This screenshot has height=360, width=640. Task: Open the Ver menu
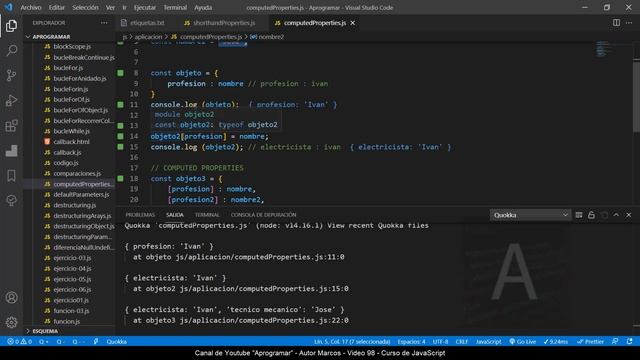pyautogui.click(x=110, y=7)
